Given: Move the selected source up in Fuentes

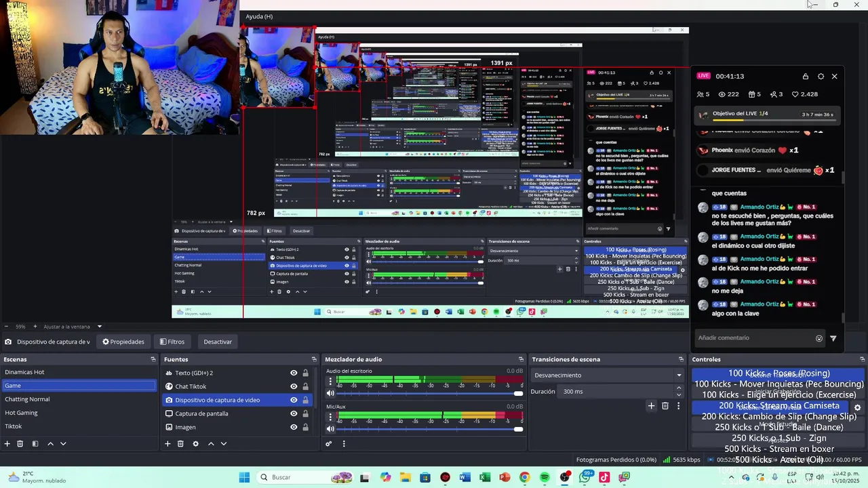Looking at the screenshot, I should pyautogui.click(x=211, y=444).
